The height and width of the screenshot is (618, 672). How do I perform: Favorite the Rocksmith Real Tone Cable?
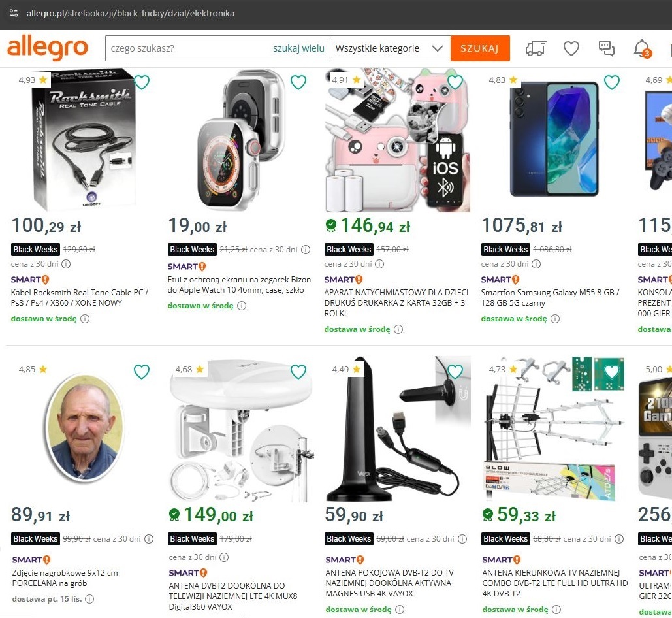pyautogui.click(x=142, y=82)
